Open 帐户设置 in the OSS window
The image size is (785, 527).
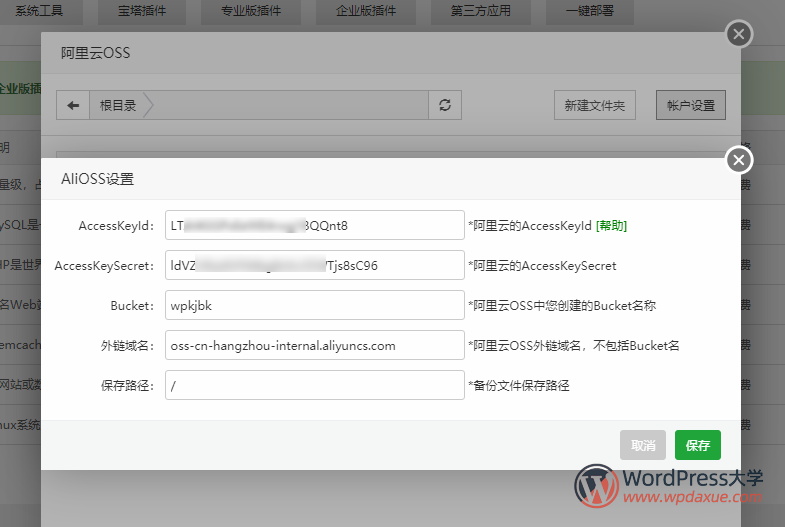pos(691,105)
